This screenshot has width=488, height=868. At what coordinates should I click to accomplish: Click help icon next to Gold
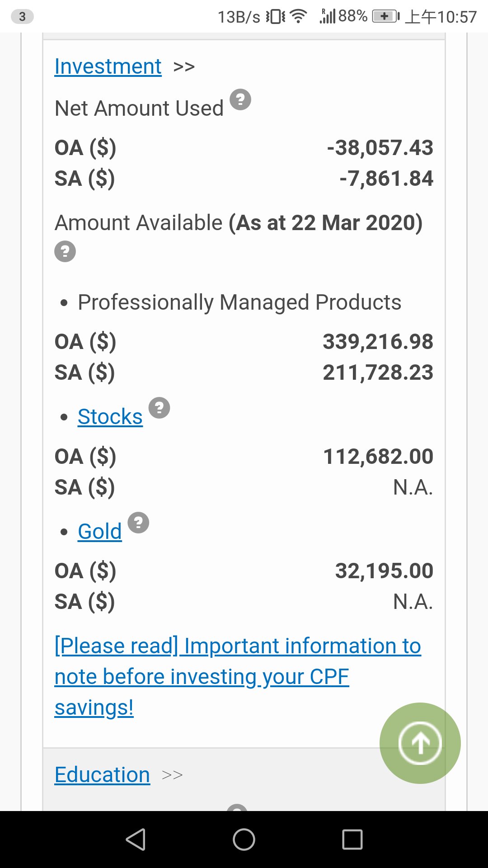point(138,523)
